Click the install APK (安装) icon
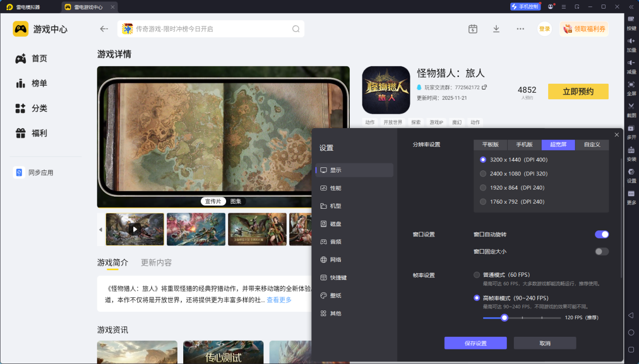Screen dimensions: 639x364 point(631,150)
